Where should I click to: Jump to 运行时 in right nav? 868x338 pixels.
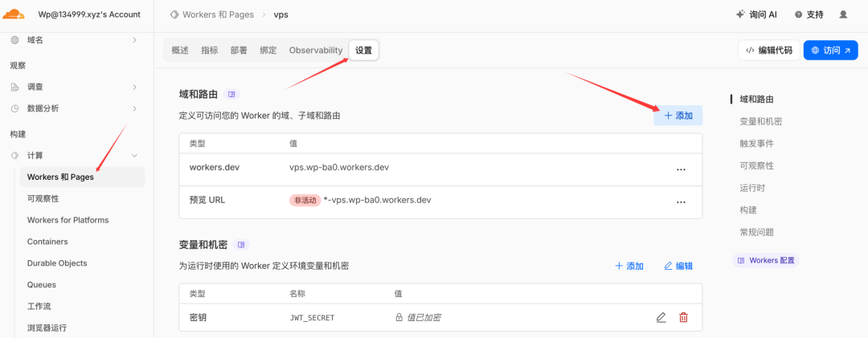[751, 188]
